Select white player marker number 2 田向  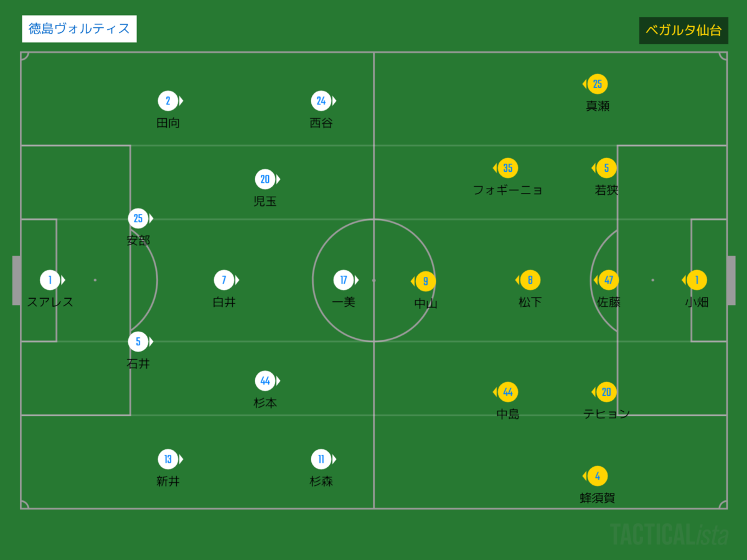pyautogui.click(x=168, y=101)
